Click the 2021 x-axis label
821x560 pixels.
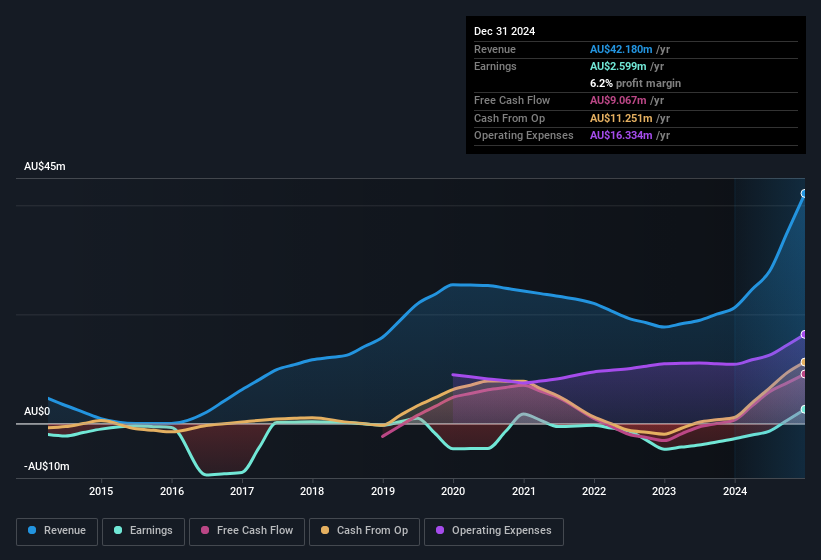(524, 491)
